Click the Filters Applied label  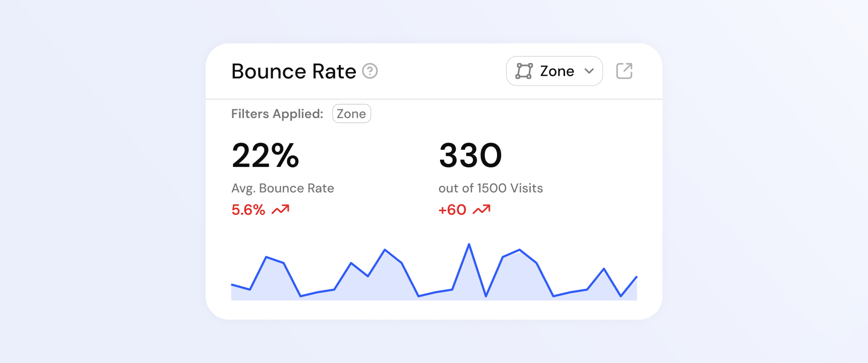point(277,114)
